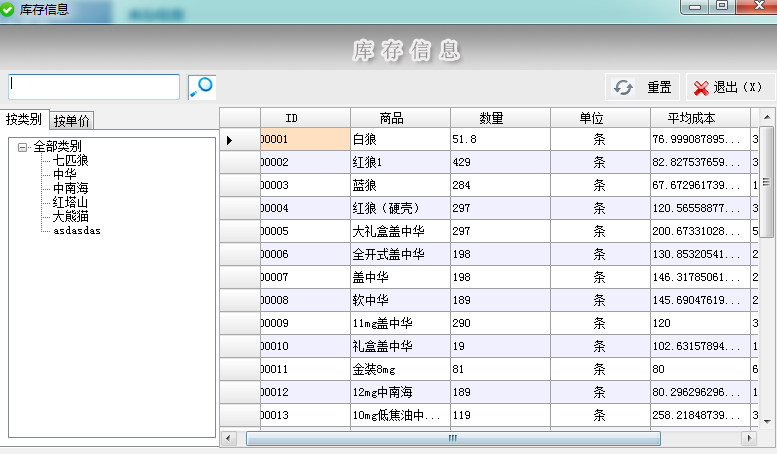The image size is (777, 454).
Task: Click the horizontal scrollbar right arrow
Action: coord(744,439)
